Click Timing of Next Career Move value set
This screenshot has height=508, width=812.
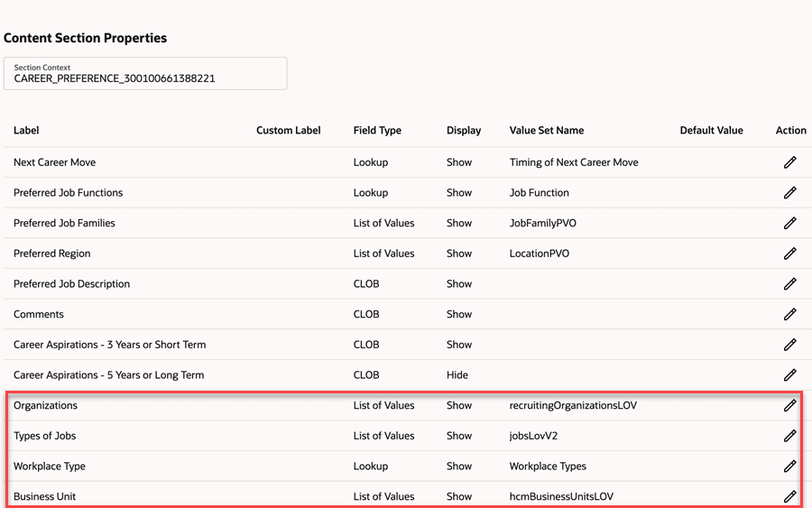coord(574,162)
